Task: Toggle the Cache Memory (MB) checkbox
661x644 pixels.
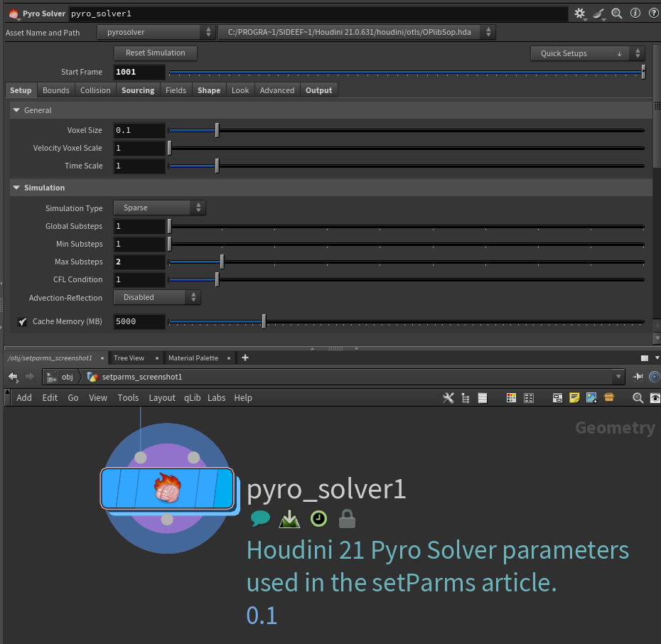Action: tap(22, 322)
